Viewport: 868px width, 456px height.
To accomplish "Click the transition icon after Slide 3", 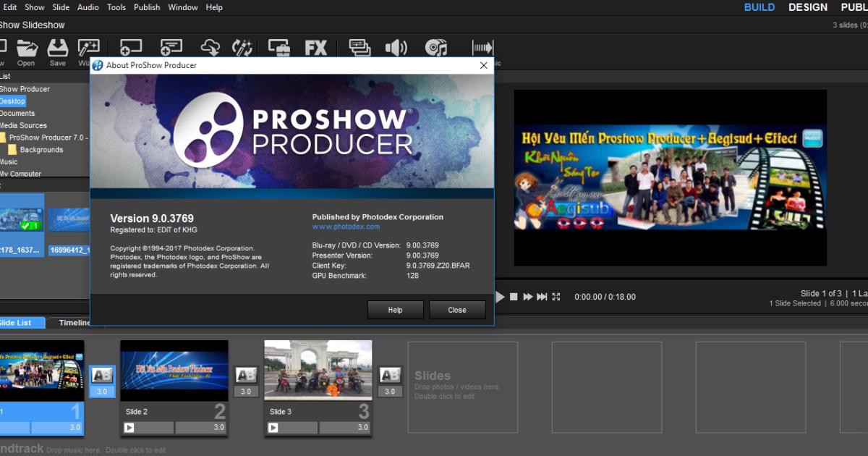I will click(x=390, y=375).
